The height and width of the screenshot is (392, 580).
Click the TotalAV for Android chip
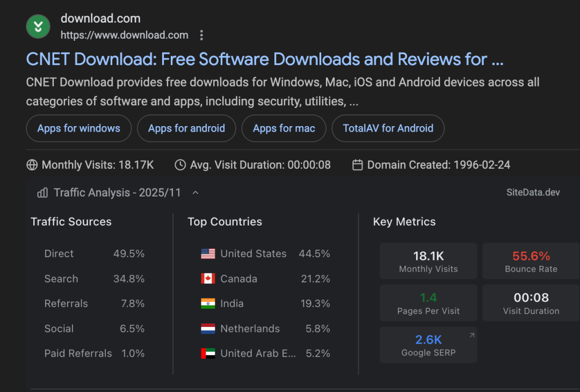tap(388, 128)
